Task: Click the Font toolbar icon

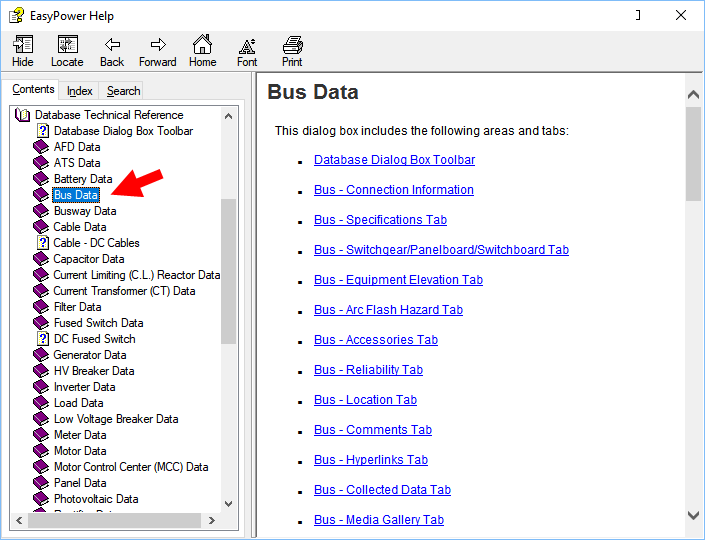Action: coord(247,46)
